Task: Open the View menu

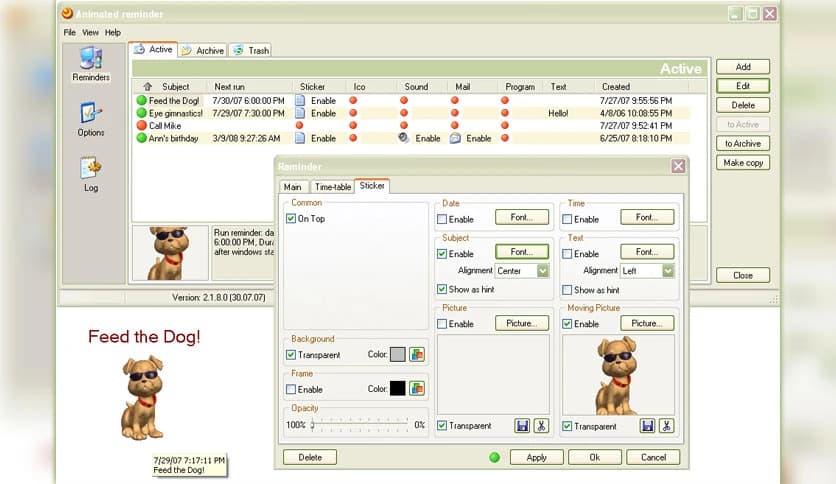Action: click(90, 33)
